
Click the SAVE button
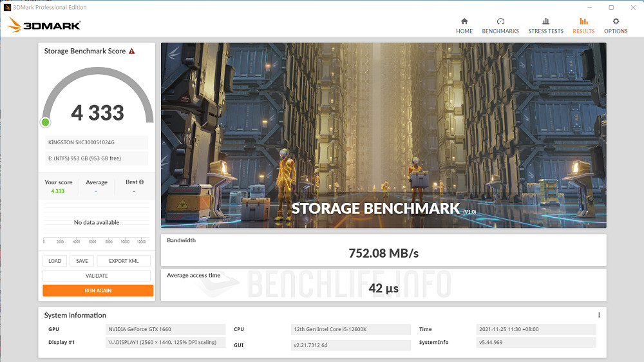pyautogui.click(x=82, y=261)
